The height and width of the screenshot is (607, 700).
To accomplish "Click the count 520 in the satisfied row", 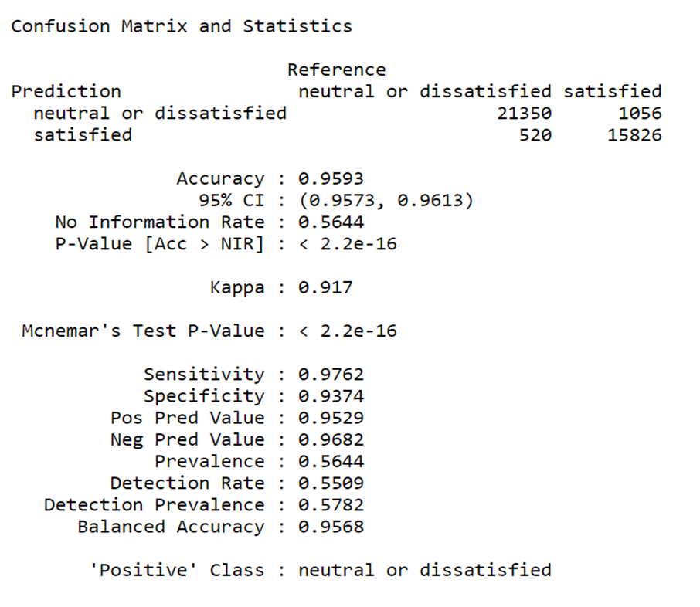I will [535, 135].
